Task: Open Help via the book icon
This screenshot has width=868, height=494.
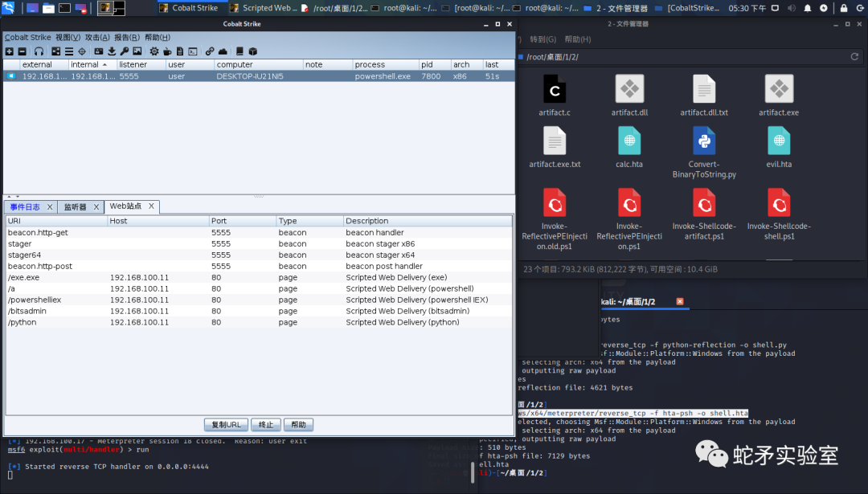Action: point(240,51)
